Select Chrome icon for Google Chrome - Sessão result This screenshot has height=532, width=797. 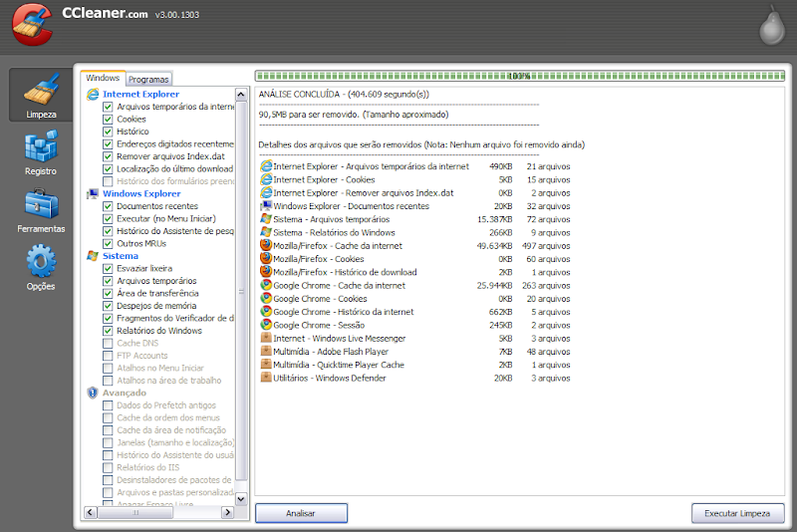pos(266,325)
